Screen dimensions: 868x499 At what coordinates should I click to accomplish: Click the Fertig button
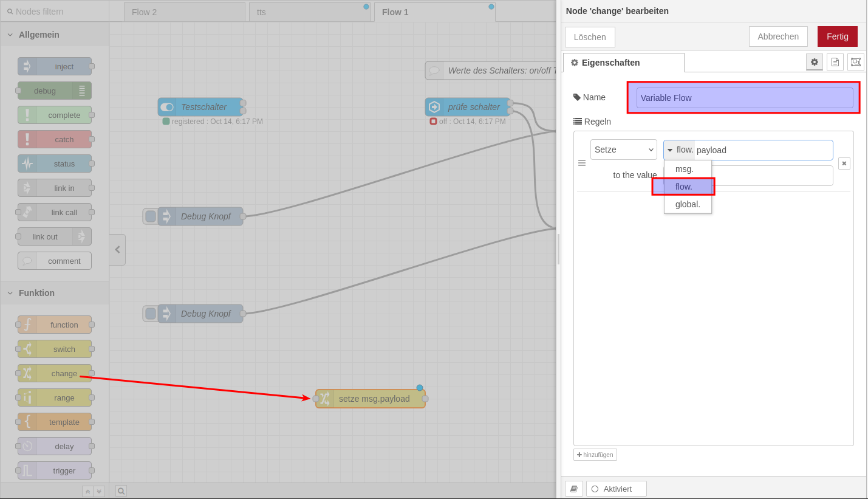tap(837, 36)
